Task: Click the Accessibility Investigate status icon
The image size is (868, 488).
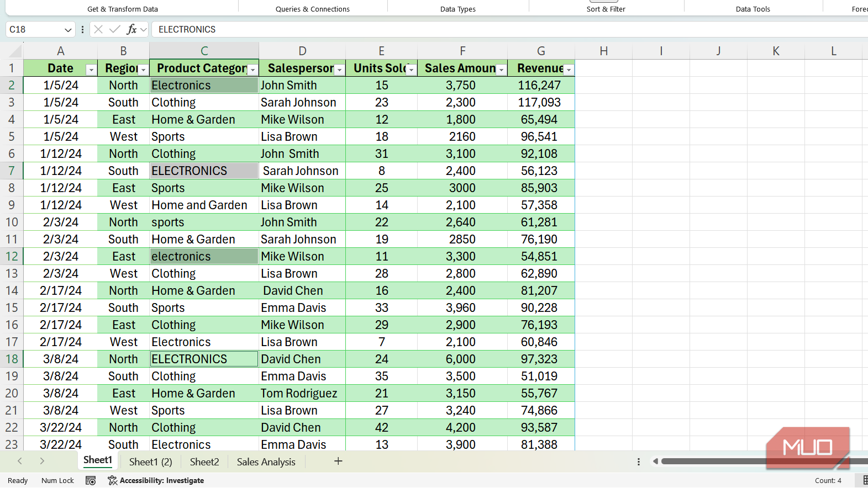Action: click(112, 481)
